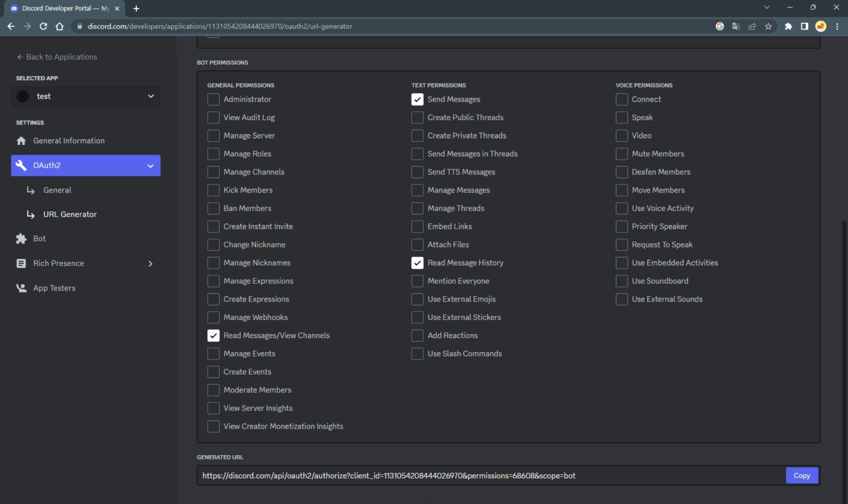848x504 pixels.
Task: Open the Chrome profile avatar
Action: click(x=821, y=26)
